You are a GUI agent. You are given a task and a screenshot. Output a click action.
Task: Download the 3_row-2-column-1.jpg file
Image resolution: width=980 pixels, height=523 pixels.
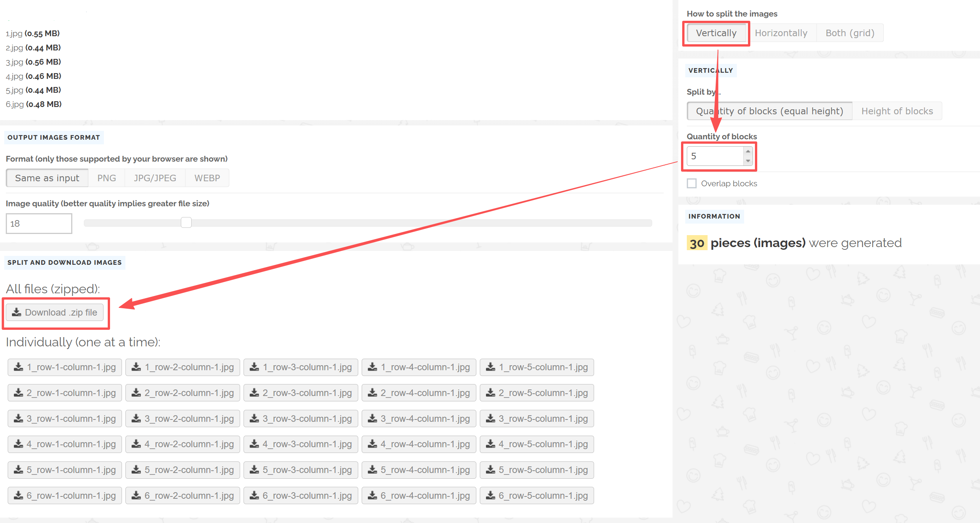[183, 419]
